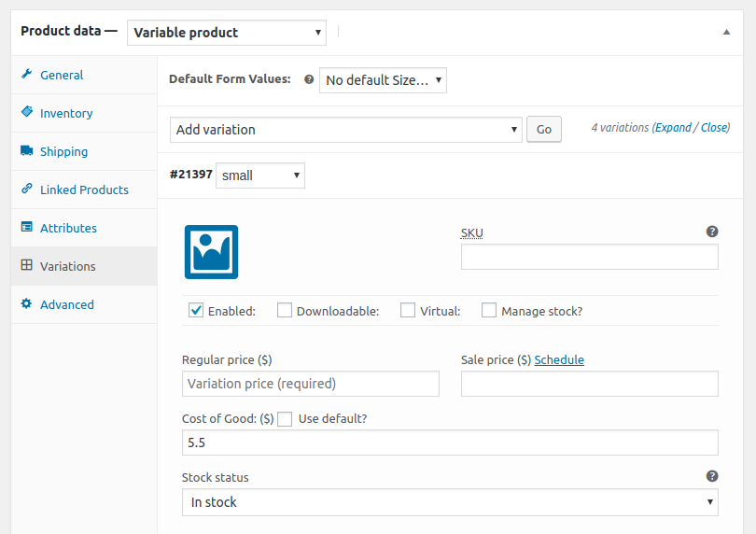
Task: Click the Inventory tag icon
Action: click(x=27, y=112)
